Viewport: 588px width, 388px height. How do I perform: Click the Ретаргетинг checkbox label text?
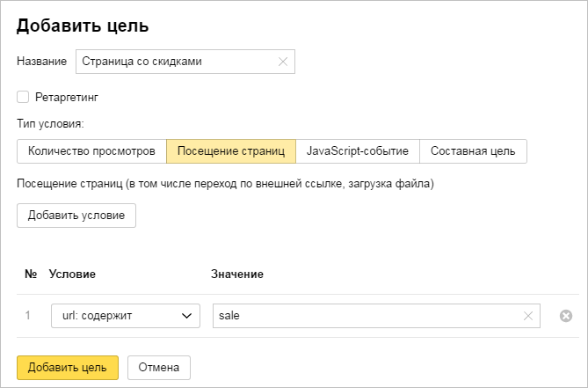pyautogui.click(x=72, y=97)
